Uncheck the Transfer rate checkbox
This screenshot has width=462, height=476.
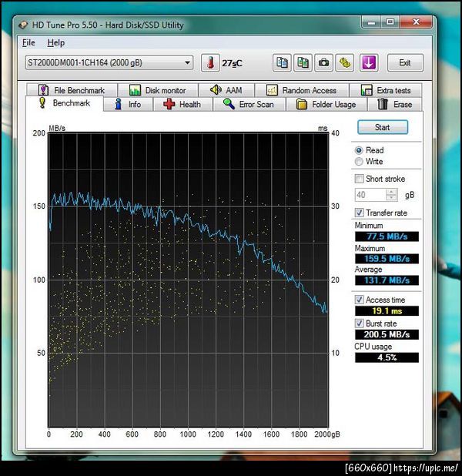[x=359, y=213]
